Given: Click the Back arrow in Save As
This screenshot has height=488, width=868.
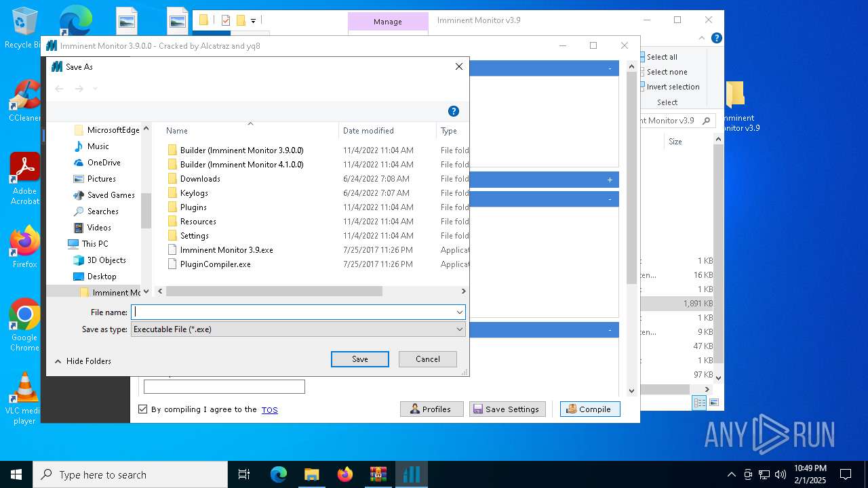Looking at the screenshot, I should [x=59, y=89].
